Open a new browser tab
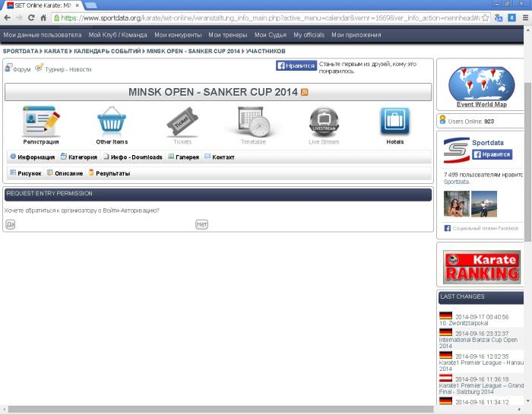Viewport: 532px width, 415px height. [x=90, y=5]
